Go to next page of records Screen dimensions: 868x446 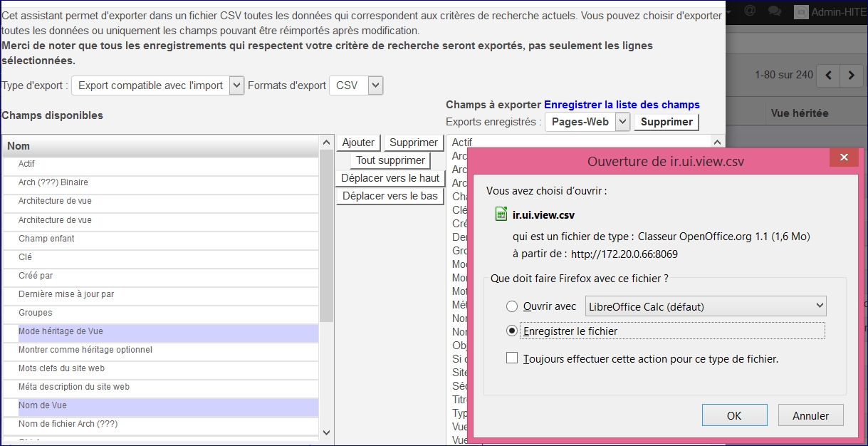[x=852, y=75]
